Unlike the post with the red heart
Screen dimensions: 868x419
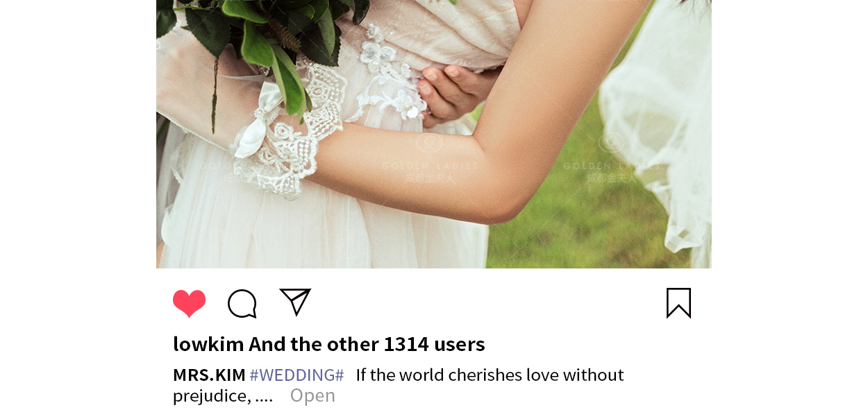[x=190, y=304]
